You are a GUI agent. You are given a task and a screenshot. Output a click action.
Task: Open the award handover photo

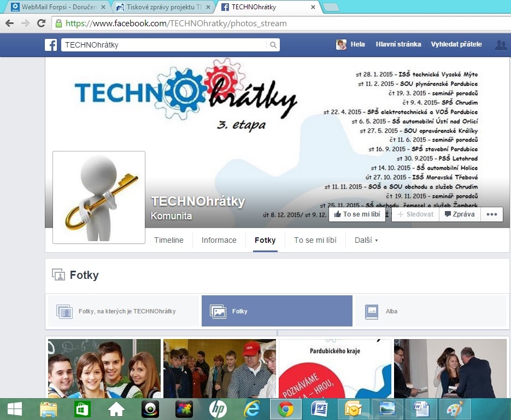450,369
